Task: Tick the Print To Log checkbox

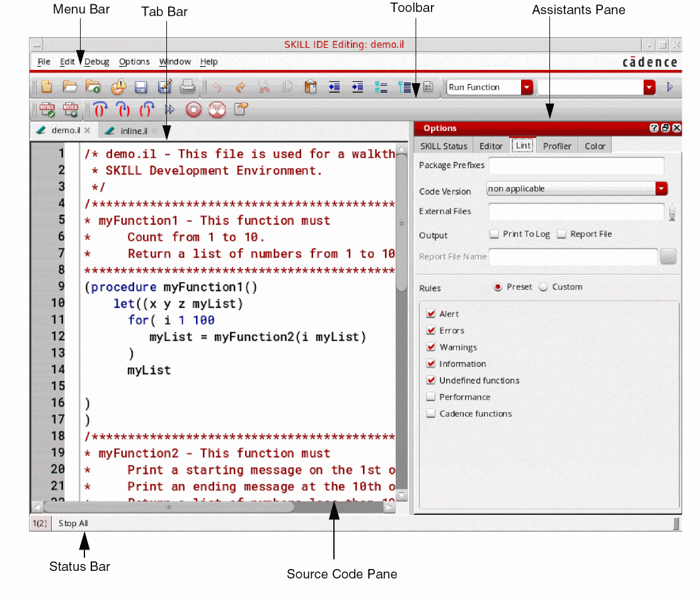Action: coord(495,234)
